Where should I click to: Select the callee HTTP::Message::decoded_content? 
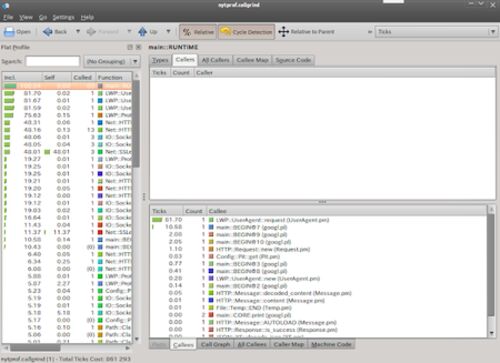tap(318, 293)
